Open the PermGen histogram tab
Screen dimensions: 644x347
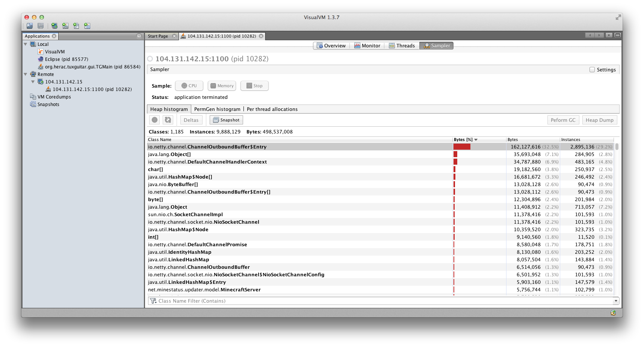coord(217,109)
